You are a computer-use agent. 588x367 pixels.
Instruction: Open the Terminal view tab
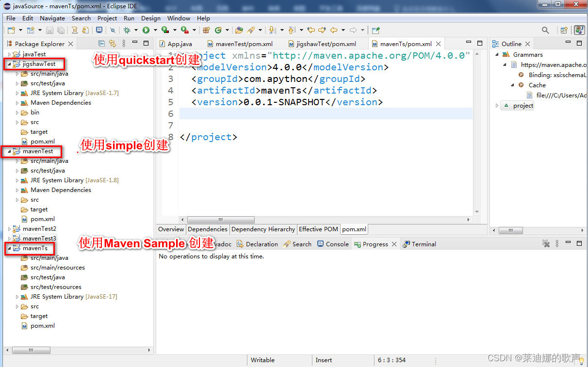(x=420, y=244)
